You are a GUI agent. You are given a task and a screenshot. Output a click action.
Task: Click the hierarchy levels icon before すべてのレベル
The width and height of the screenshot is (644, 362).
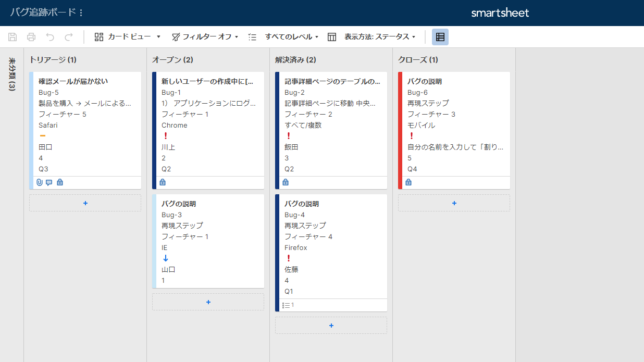252,37
